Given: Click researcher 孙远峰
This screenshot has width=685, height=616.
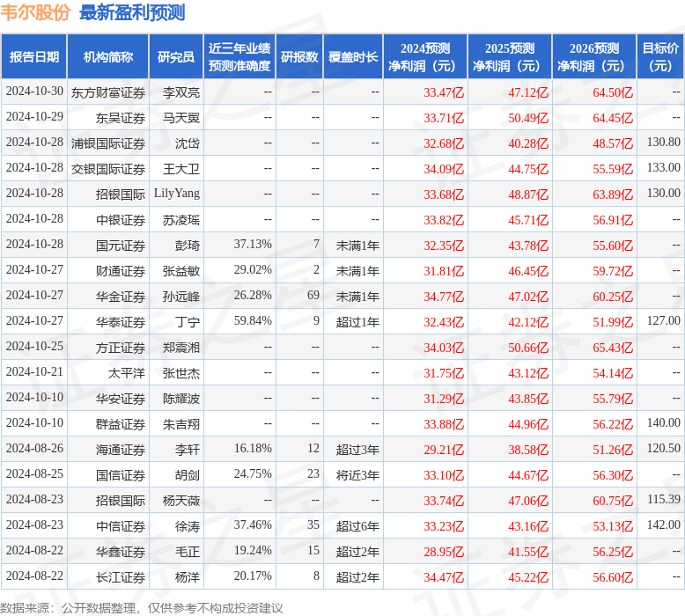Looking at the screenshot, I should pyautogui.click(x=181, y=297).
